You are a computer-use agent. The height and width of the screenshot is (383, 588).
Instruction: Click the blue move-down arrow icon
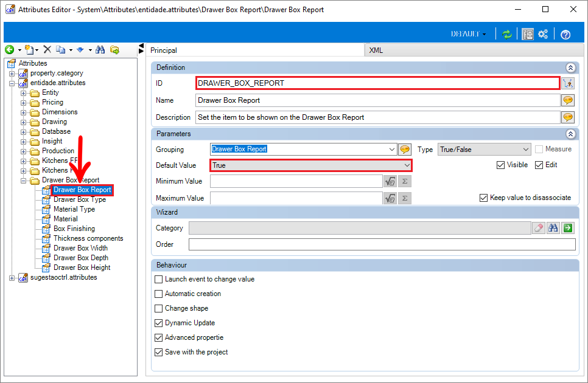[x=80, y=49]
